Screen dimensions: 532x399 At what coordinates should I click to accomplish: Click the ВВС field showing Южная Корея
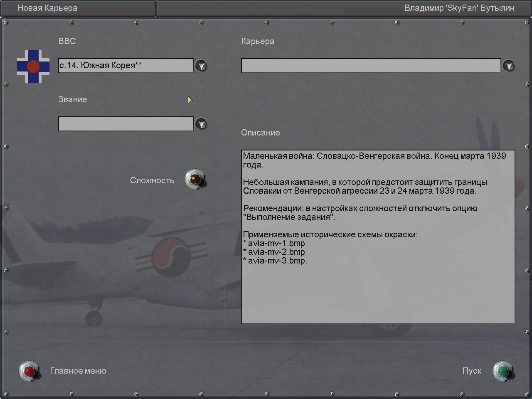[x=126, y=66]
